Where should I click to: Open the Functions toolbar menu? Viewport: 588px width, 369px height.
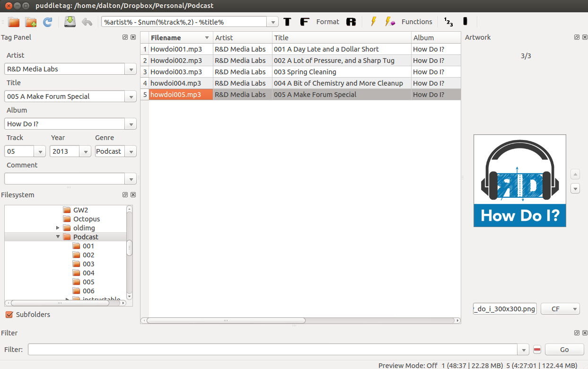(x=417, y=22)
